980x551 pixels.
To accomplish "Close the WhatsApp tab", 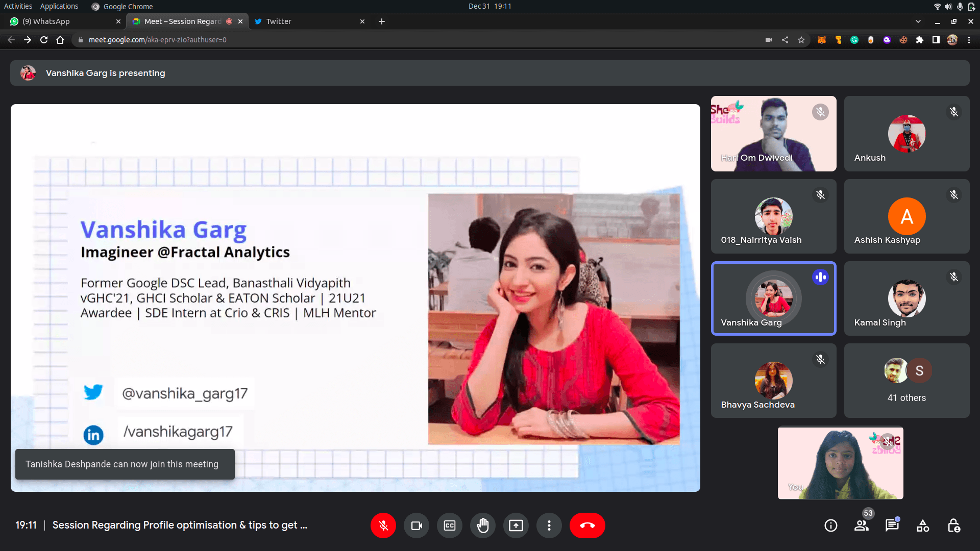I will [x=118, y=21].
